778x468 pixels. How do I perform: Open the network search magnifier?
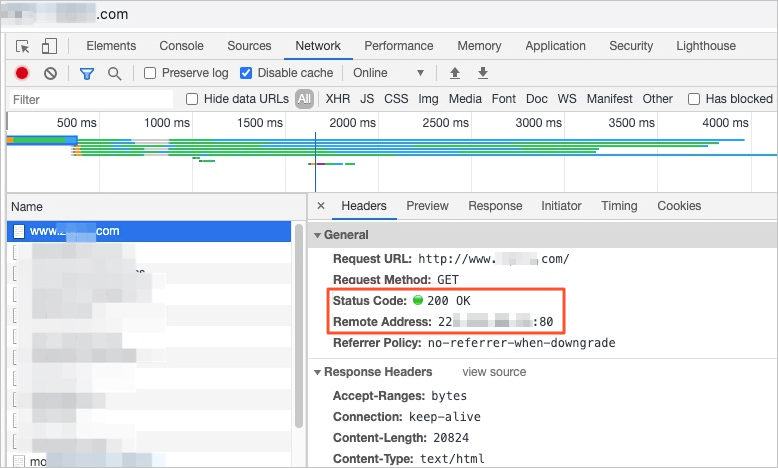coord(115,74)
